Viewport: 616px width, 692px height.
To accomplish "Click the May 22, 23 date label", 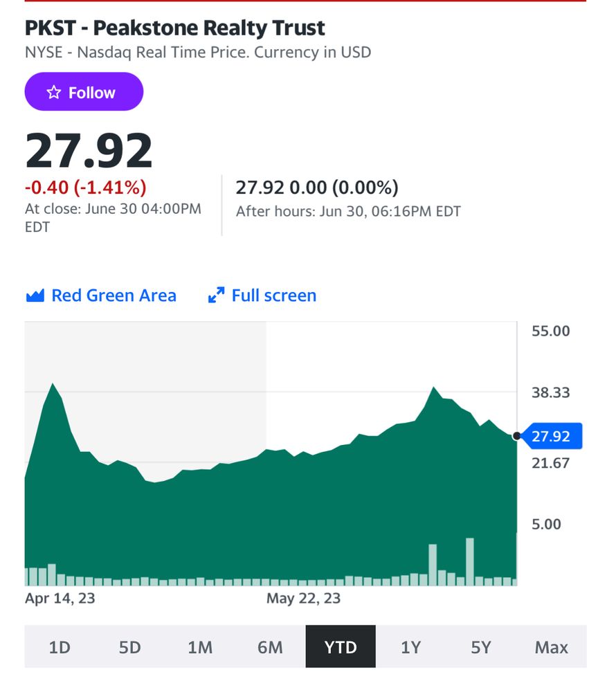I will (303, 599).
